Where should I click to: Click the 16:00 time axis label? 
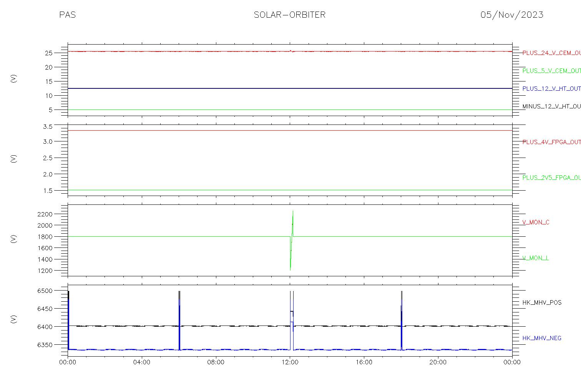[x=364, y=362]
